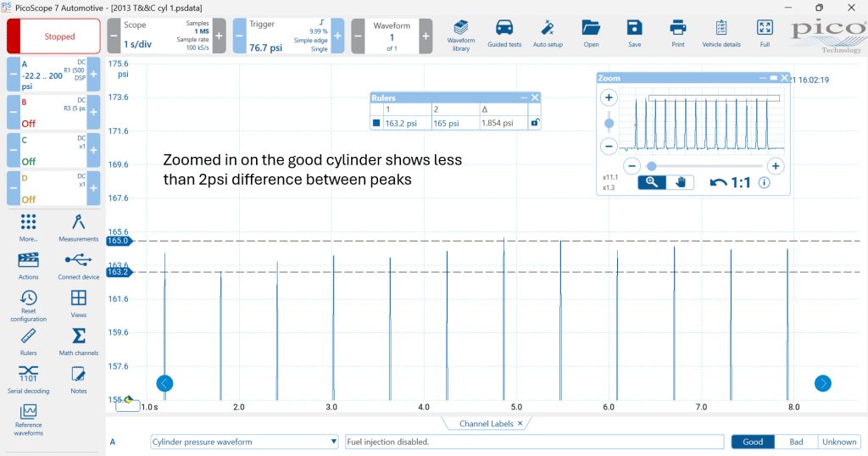The image size is (868, 456).
Task: Open Guided tests
Action: coord(504,34)
